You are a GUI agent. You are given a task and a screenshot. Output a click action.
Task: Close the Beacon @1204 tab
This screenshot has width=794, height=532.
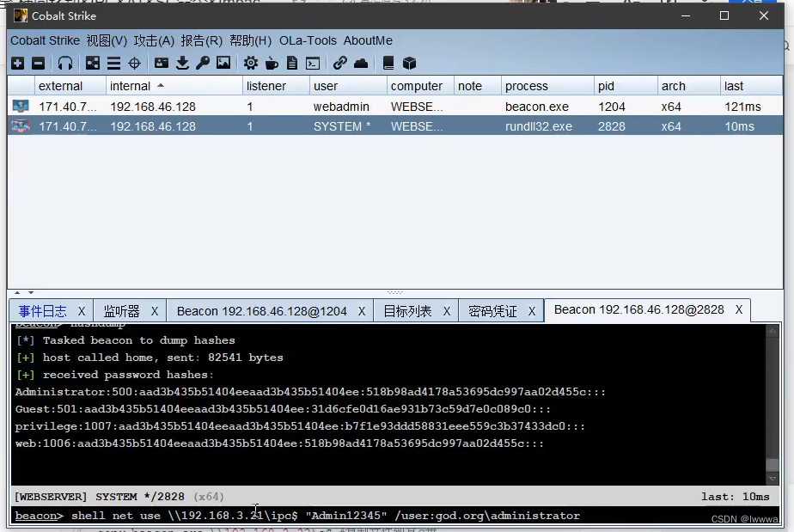click(x=362, y=311)
